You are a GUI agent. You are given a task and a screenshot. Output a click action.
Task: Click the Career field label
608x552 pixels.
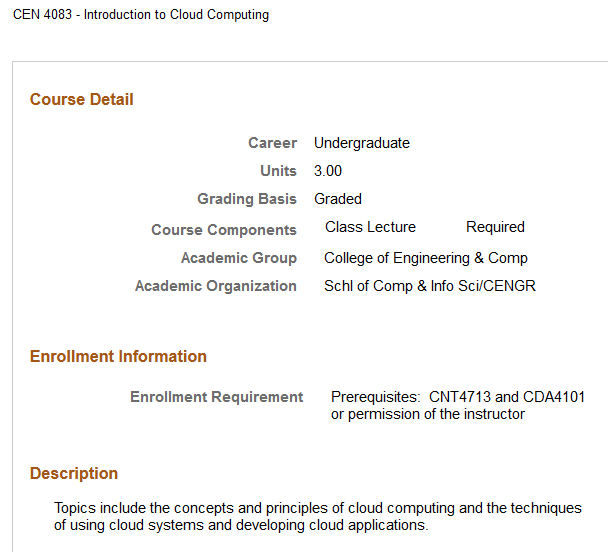[272, 143]
